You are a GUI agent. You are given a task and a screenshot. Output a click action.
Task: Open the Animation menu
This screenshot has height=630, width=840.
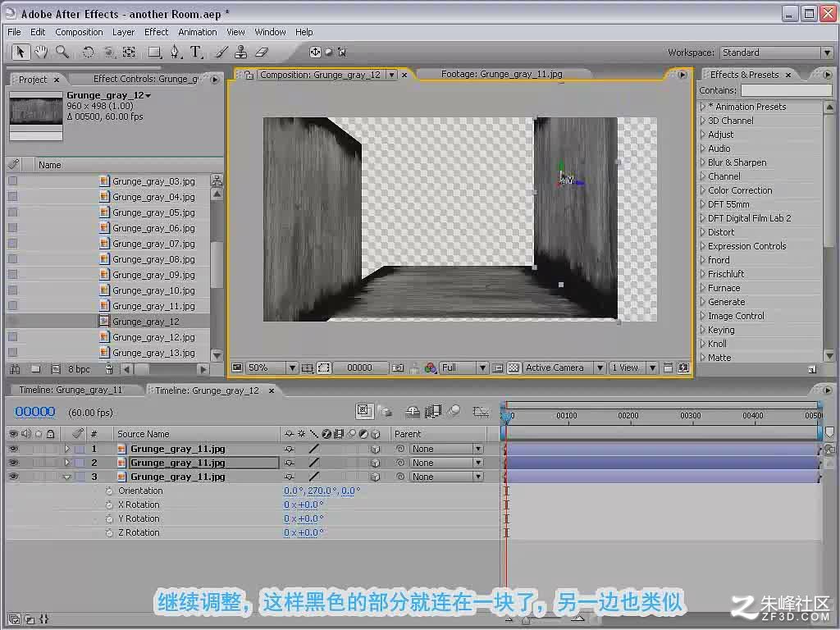coord(198,32)
